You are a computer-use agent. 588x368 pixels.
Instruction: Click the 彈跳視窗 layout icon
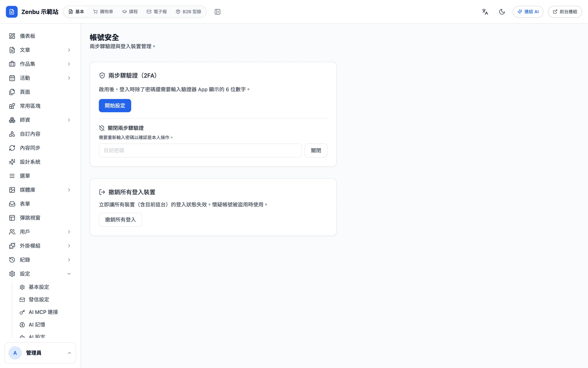[12, 218]
